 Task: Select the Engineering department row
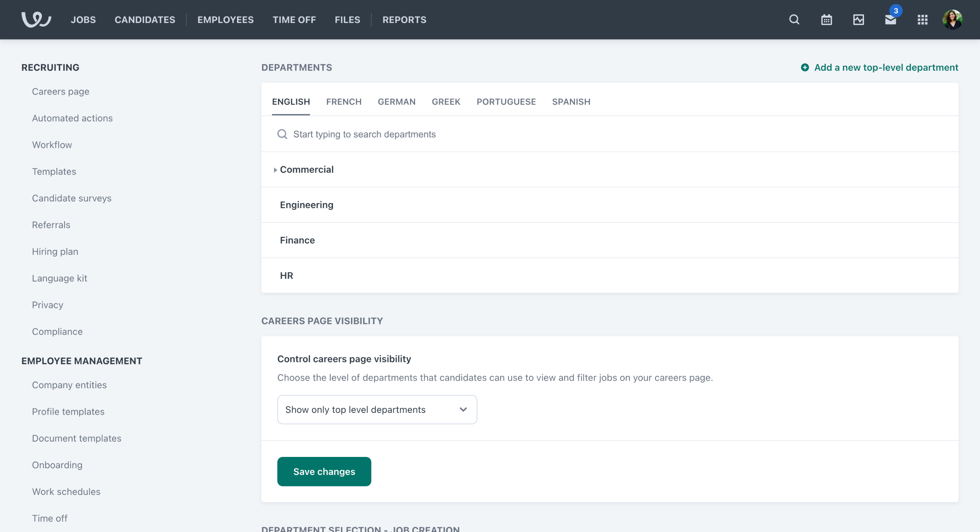(x=306, y=205)
